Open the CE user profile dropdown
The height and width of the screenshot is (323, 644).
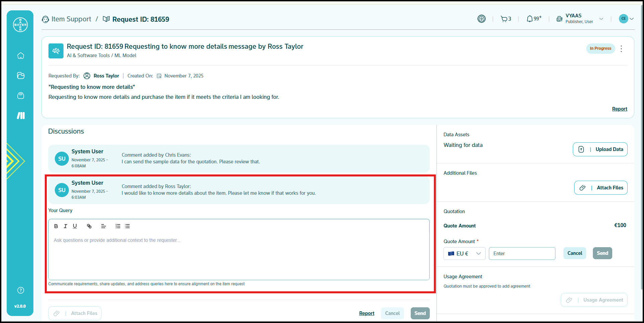click(626, 19)
